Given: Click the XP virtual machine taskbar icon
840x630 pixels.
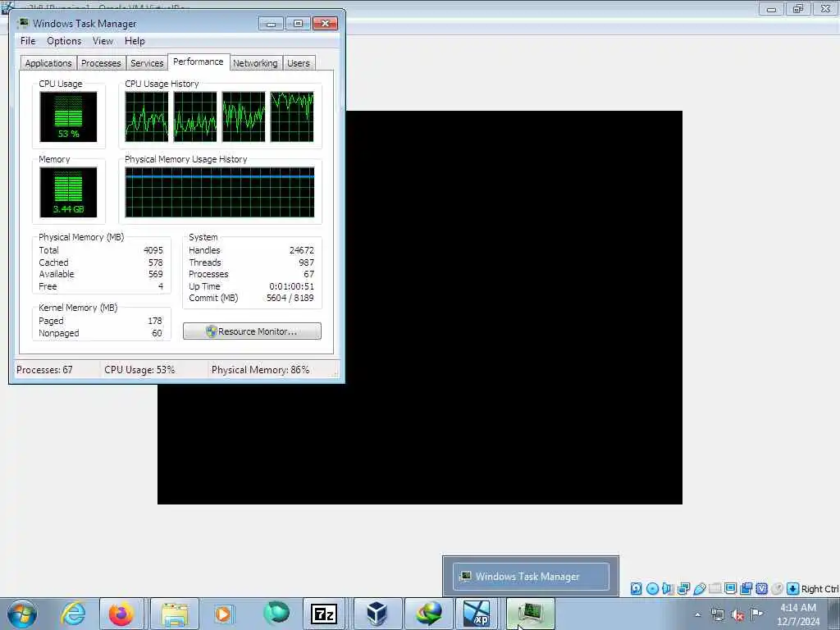Looking at the screenshot, I should coord(477,614).
